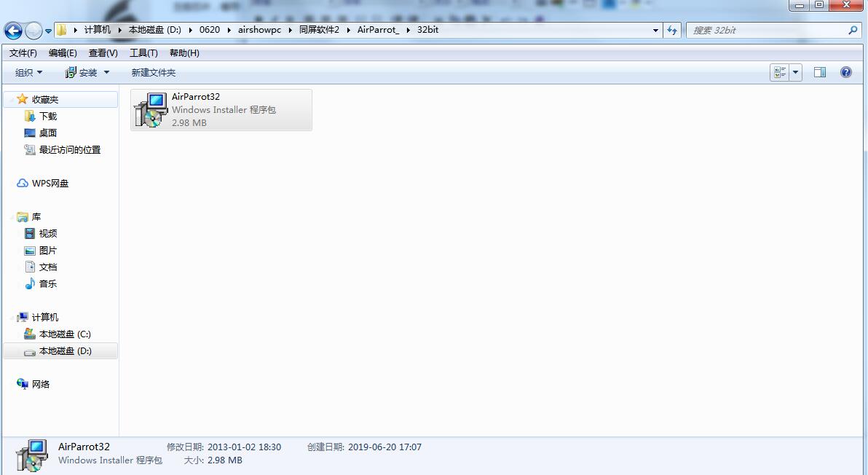This screenshot has width=868, height=475.
Task: Click 32bit in the address breadcrumb
Action: click(x=428, y=30)
